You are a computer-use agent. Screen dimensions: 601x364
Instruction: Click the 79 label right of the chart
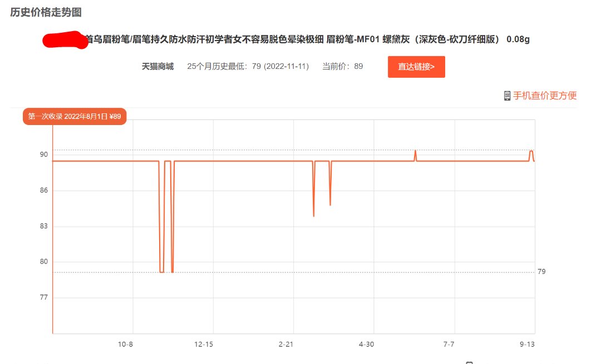coord(542,272)
